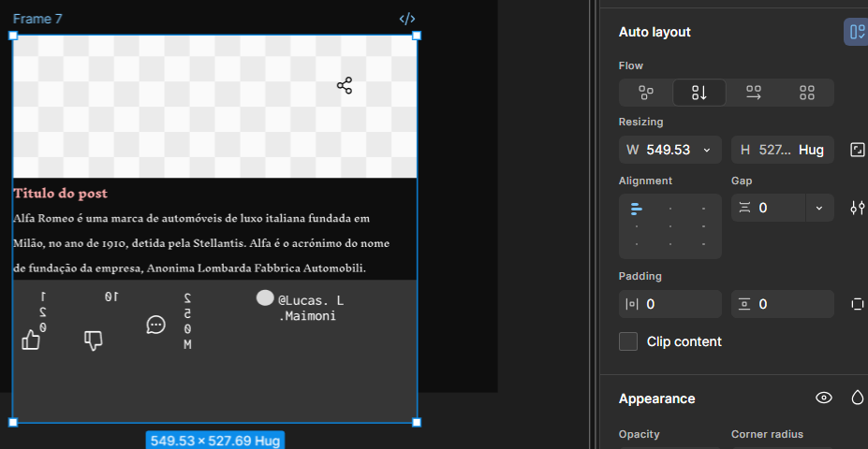Click the top-left selection handle of Frame 7
This screenshot has width=868, height=449.
(13, 36)
